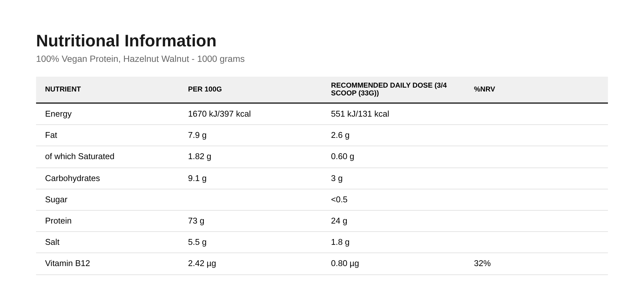Screen dimensions: 644x306
Task: Click the 551 kJ/131 kcal value
Action: [x=360, y=114]
